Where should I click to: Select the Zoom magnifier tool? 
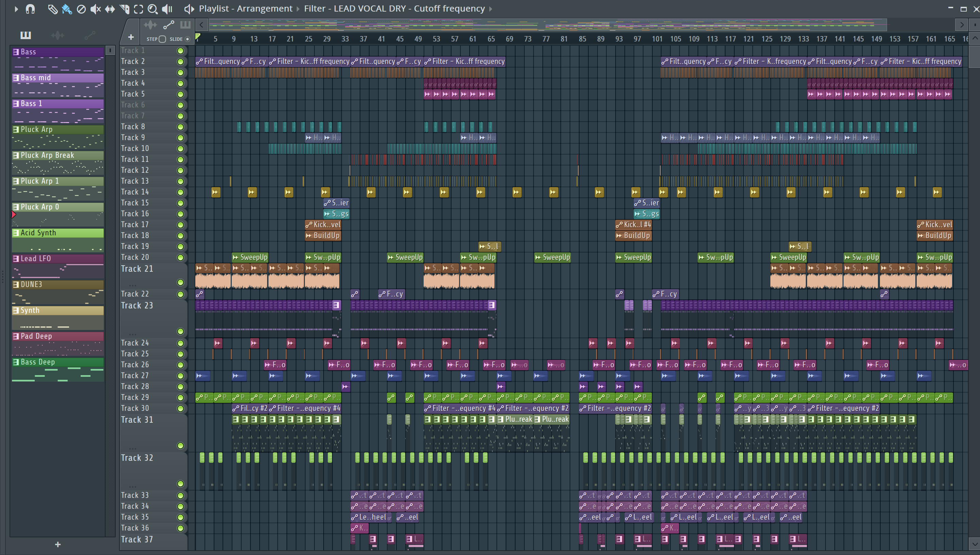(152, 9)
